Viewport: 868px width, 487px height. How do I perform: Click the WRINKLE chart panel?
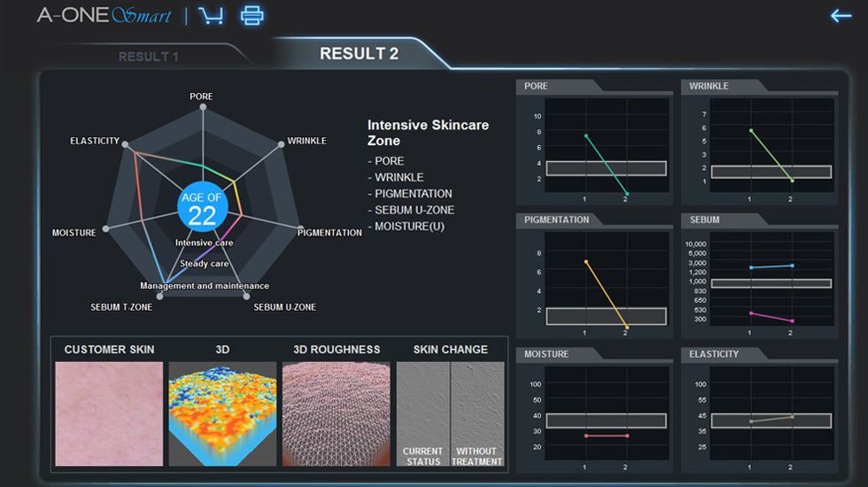click(x=760, y=146)
